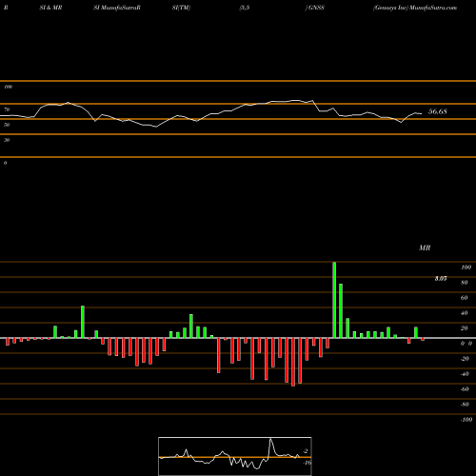Click the -2 value in the mini chart

click(306, 451)
